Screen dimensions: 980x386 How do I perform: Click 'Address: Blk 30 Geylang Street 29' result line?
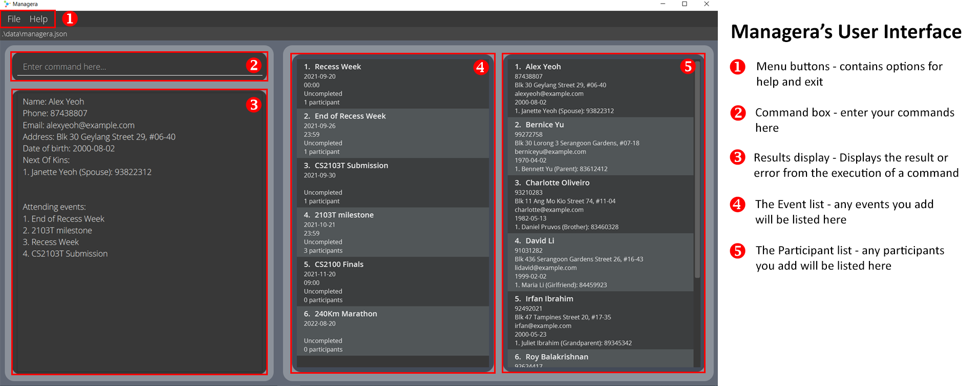[x=99, y=137]
